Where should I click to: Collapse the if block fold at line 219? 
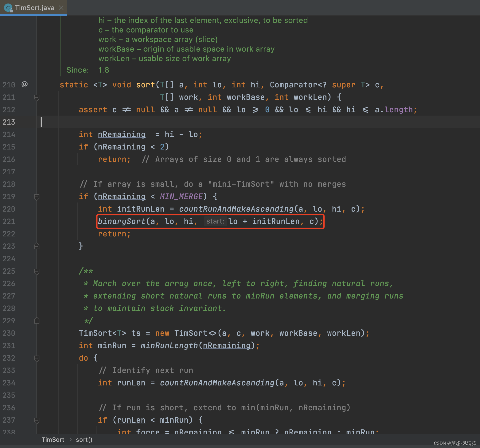coord(37,197)
